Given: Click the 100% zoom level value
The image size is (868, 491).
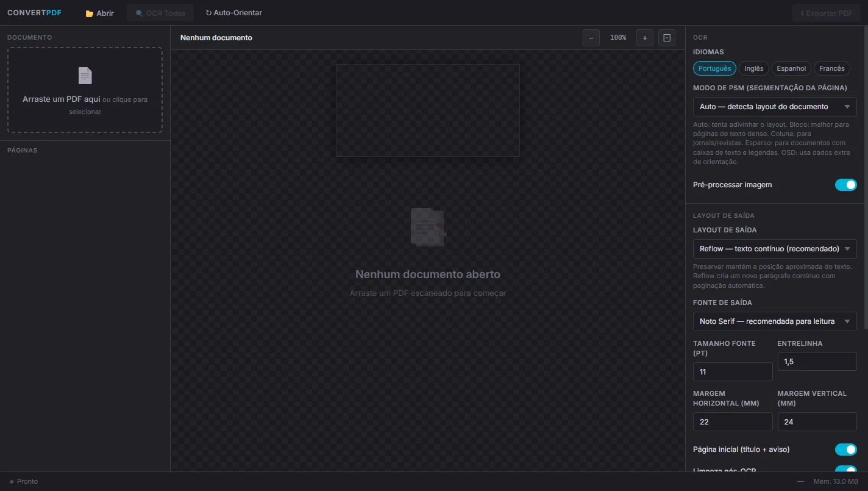Looking at the screenshot, I should click(618, 38).
